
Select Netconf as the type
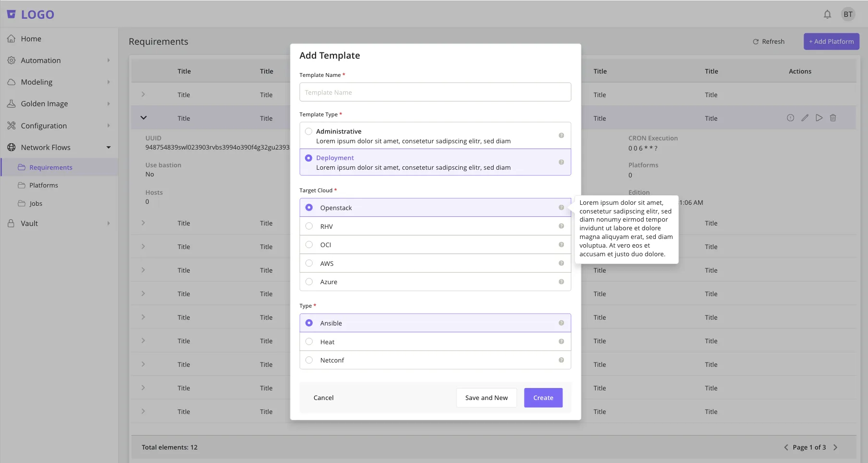click(x=309, y=360)
